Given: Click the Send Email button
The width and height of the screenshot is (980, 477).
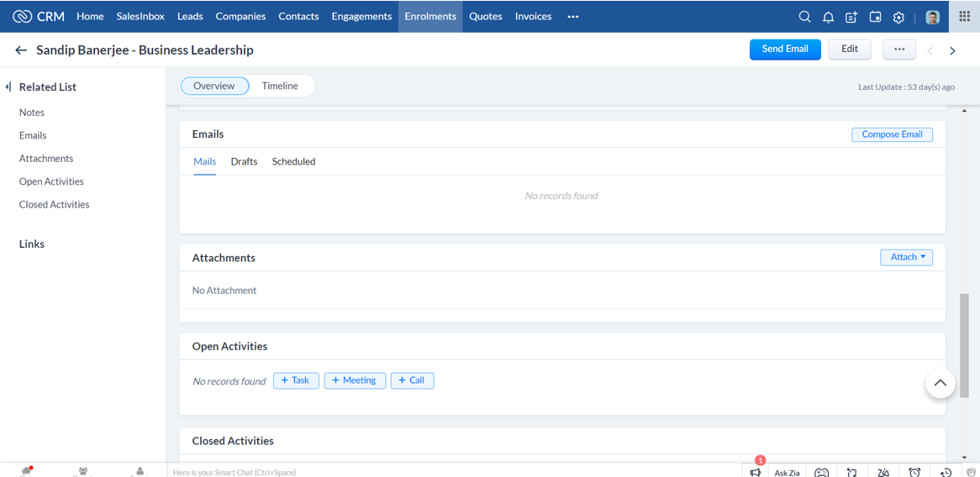Looking at the screenshot, I should (784, 50).
